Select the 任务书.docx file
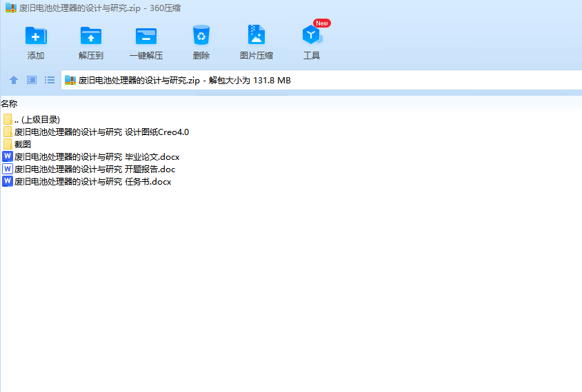Viewport: 582px width, 392px height. (x=87, y=182)
